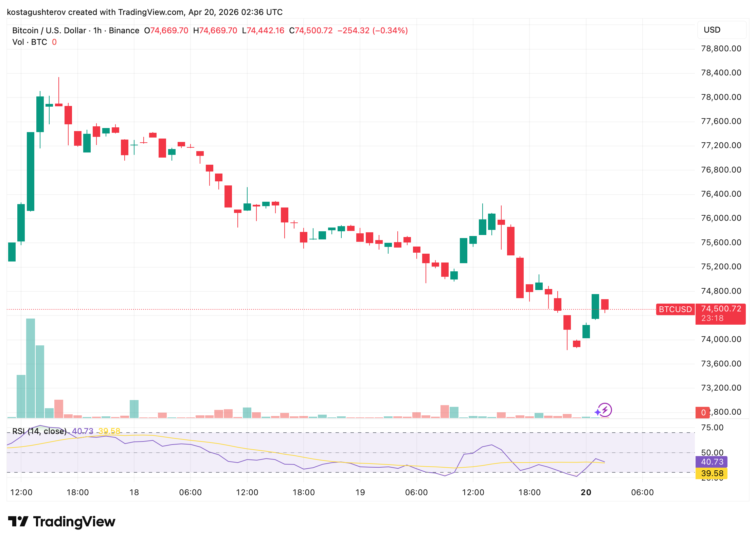
Task: Click the 74,500.72 current price label
Action: point(721,309)
